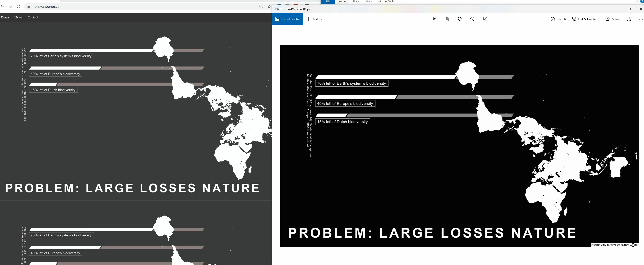Delete the photo with the trash icon

[447, 19]
